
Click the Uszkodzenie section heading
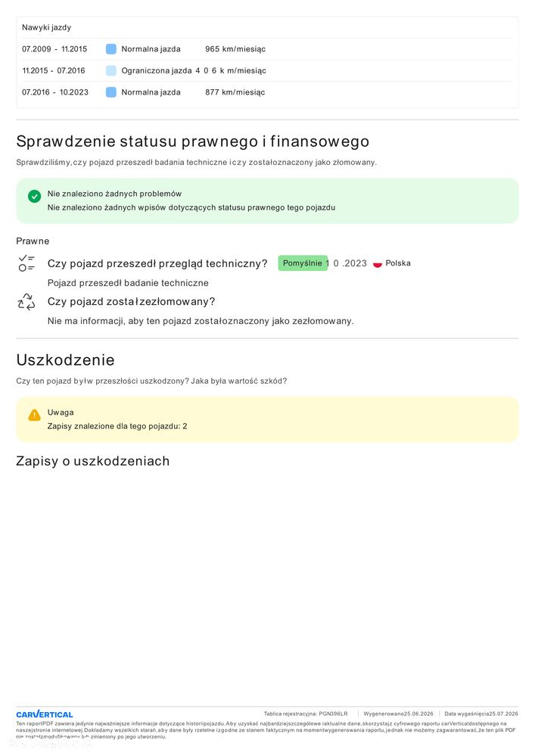pyautogui.click(x=66, y=359)
